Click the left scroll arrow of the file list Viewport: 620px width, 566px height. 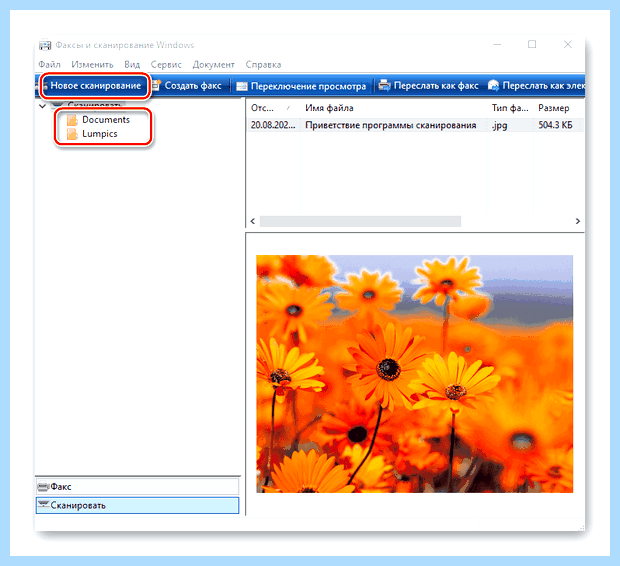[x=253, y=221]
